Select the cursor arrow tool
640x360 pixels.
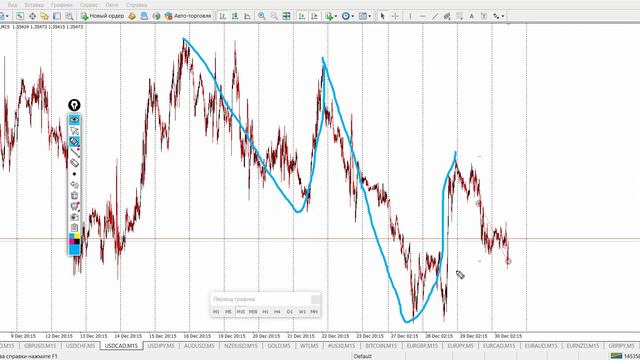pyautogui.click(x=382, y=16)
